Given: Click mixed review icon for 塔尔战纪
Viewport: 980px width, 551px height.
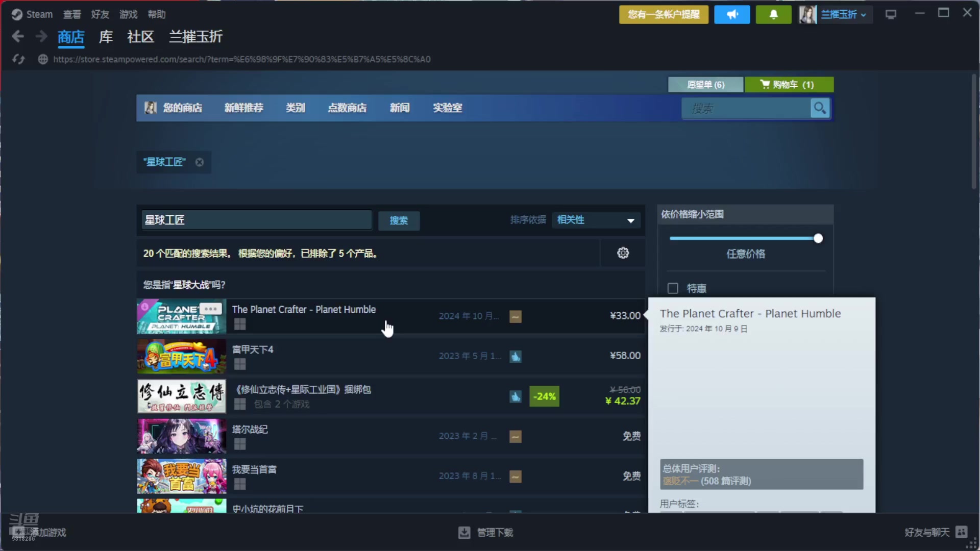Looking at the screenshot, I should pos(516,436).
